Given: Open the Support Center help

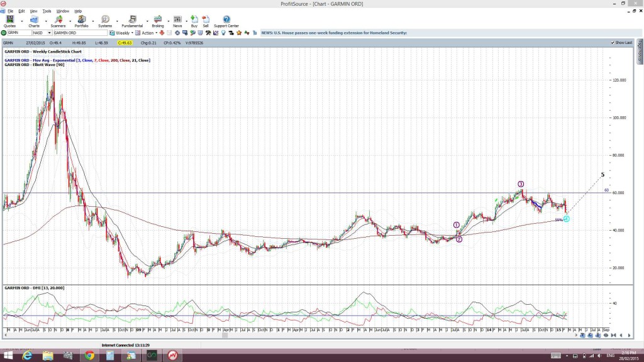Looking at the screenshot, I should (x=226, y=21).
